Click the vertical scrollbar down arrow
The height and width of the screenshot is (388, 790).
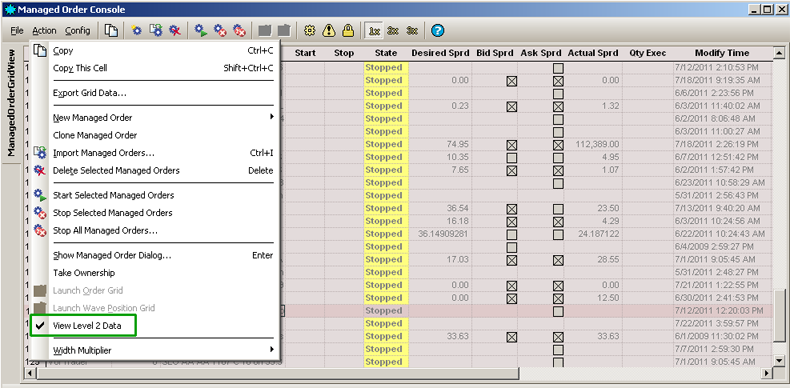[779, 360]
